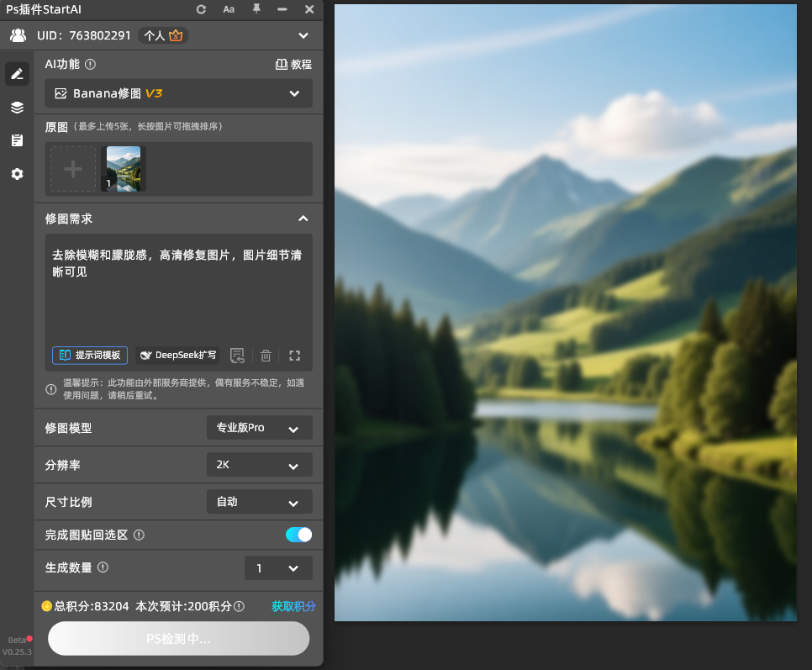Open the Banana修图 V3 function dropdown
The width and height of the screenshot is (812, 670).
(178, 93)
